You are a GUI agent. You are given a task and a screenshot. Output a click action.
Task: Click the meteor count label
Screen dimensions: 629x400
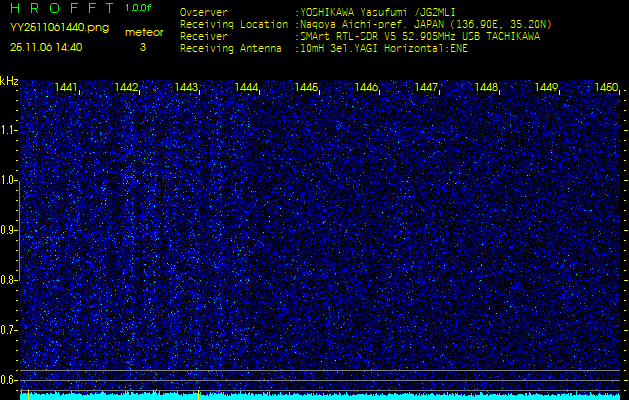click(x=143, y=32)
